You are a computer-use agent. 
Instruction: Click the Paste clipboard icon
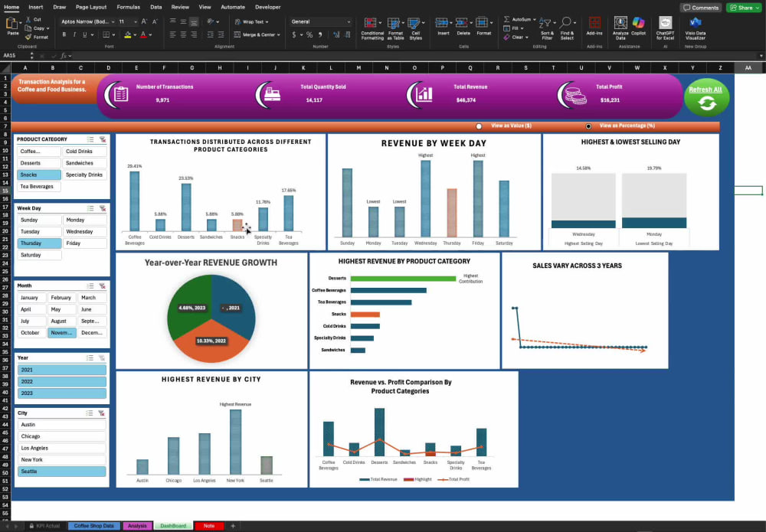click(13, 24)
